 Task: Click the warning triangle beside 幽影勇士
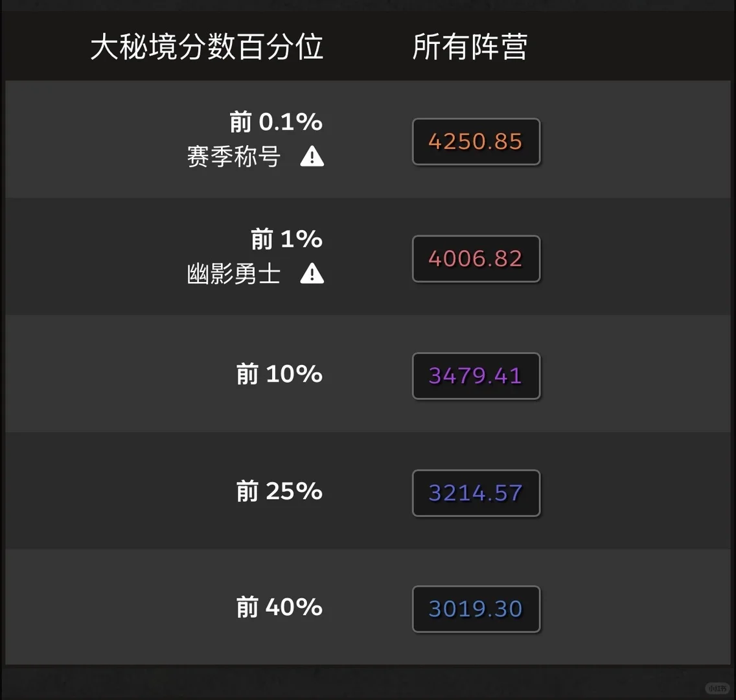tap(312, 274)
